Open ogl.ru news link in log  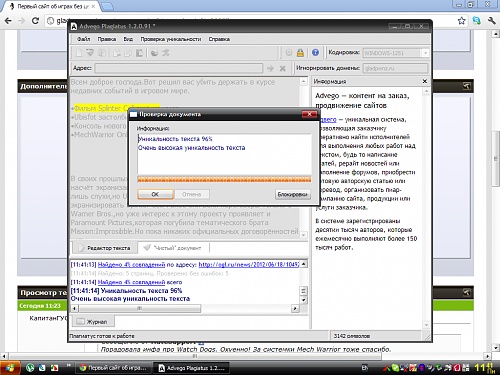pos(249,265)
